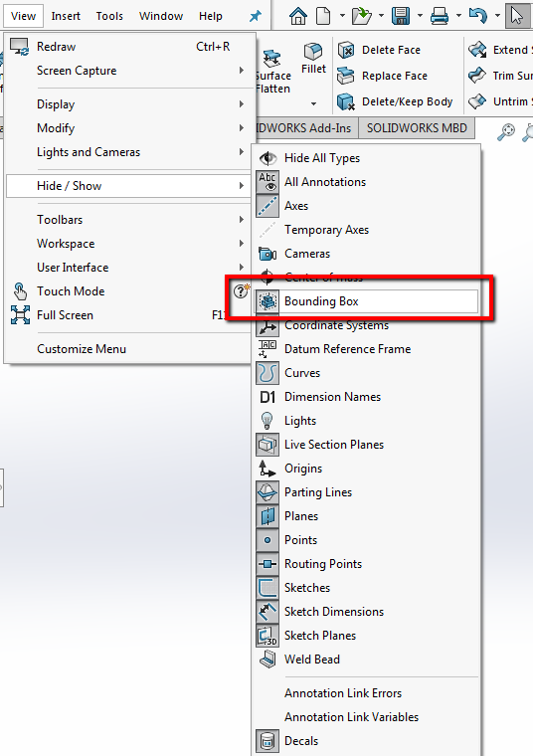Open the Tools menu

click(x=109, y=16)
